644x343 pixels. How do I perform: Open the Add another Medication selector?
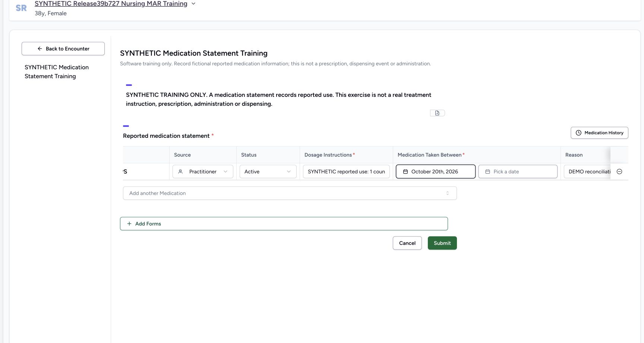click(290, 193)
